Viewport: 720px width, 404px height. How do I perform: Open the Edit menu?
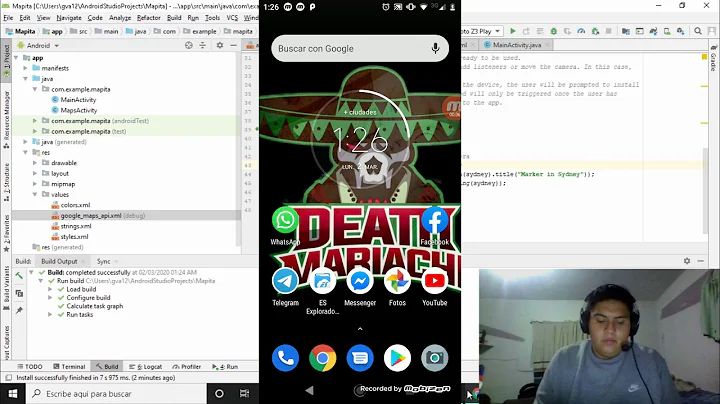(25, 17)
